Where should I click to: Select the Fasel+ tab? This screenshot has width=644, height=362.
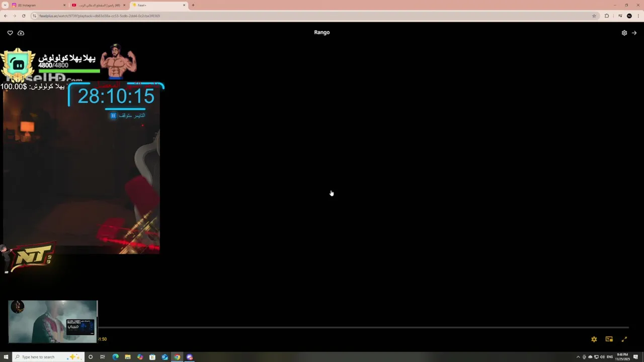click(x=158, y=5)
